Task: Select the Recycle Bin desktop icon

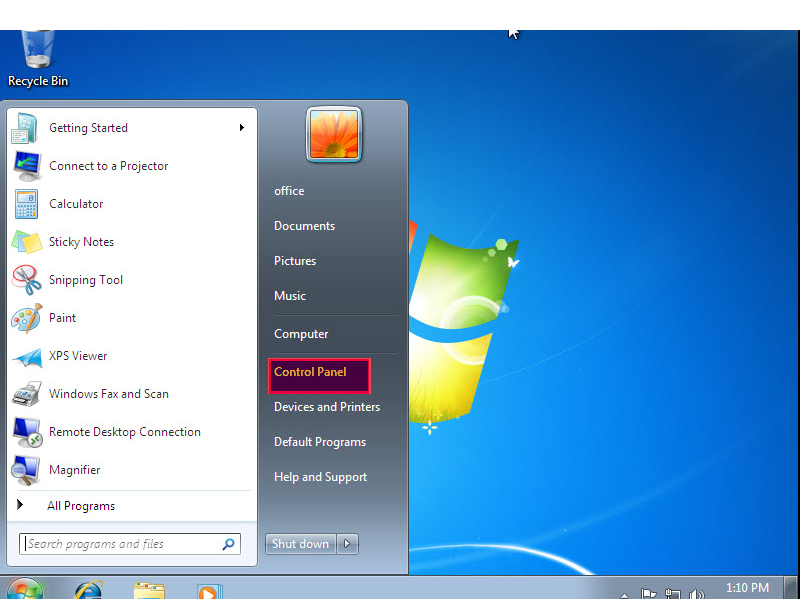Action: click(x=38, y=59)
